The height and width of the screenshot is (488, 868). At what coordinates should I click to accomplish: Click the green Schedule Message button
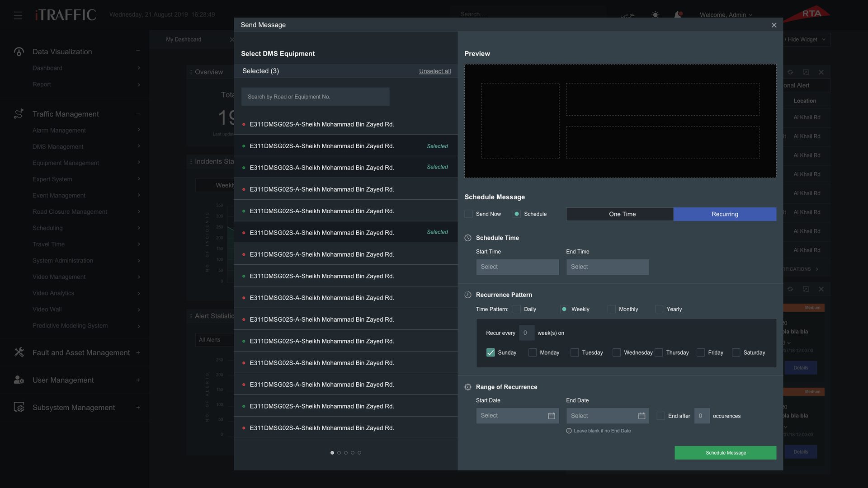tap(725, 453)
